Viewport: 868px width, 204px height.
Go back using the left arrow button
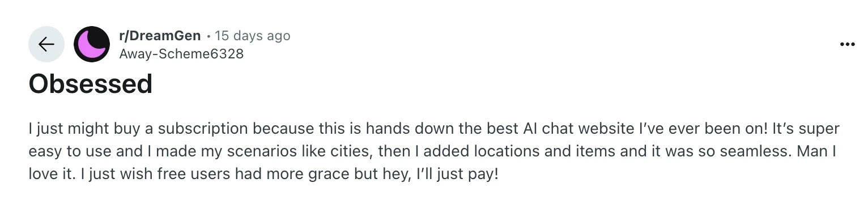pyautogui.click(x=46, y=44)
